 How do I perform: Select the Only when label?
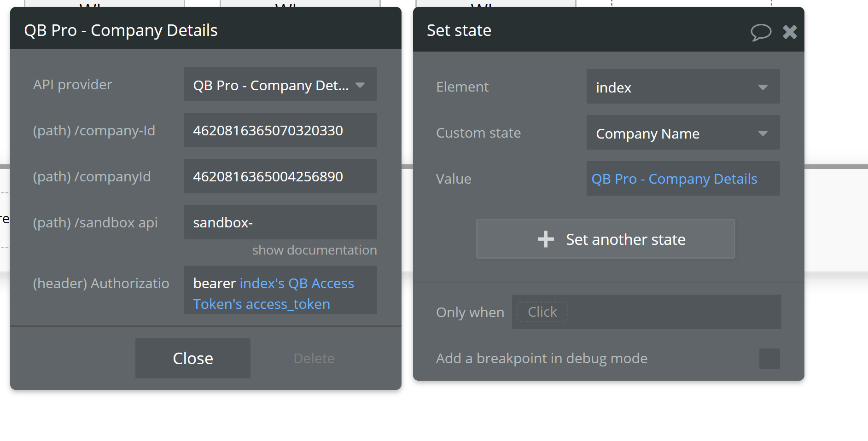[470, 313]
